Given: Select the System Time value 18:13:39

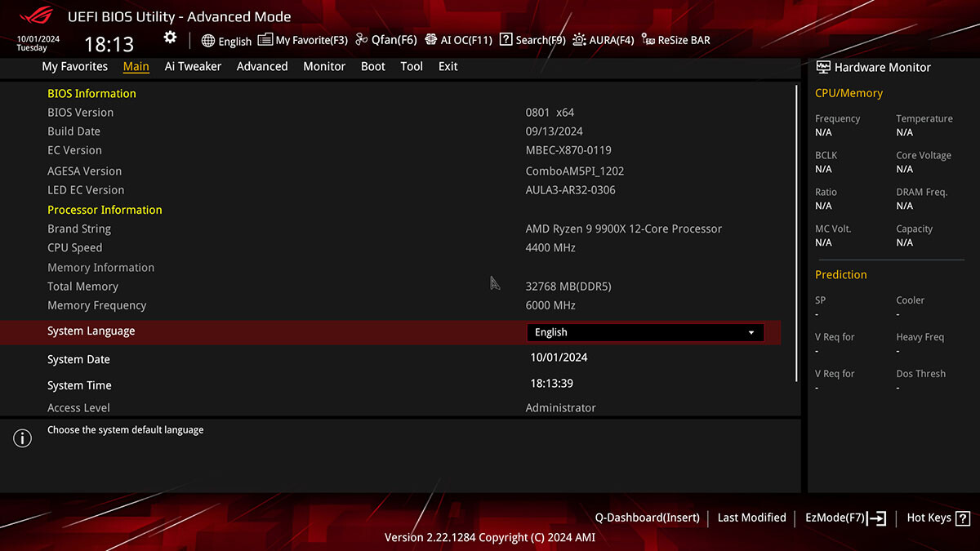Looking at the screenshot, I should click(x=552, y=383).
